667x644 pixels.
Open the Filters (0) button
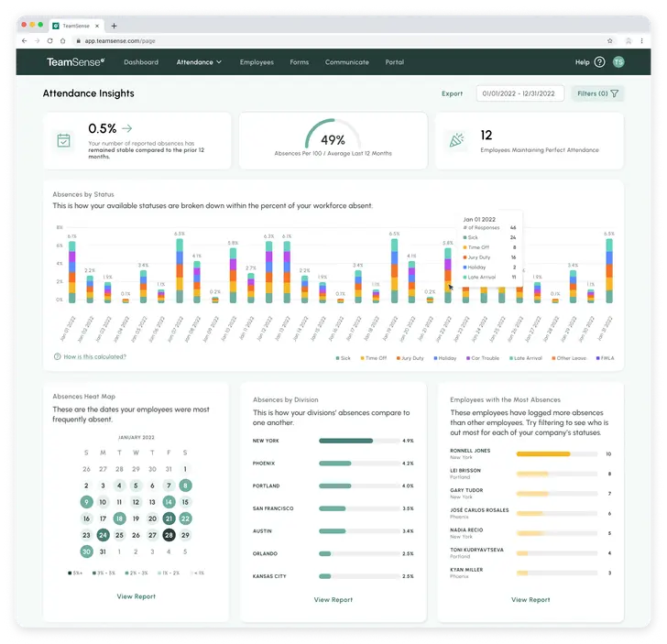point(597,93)
